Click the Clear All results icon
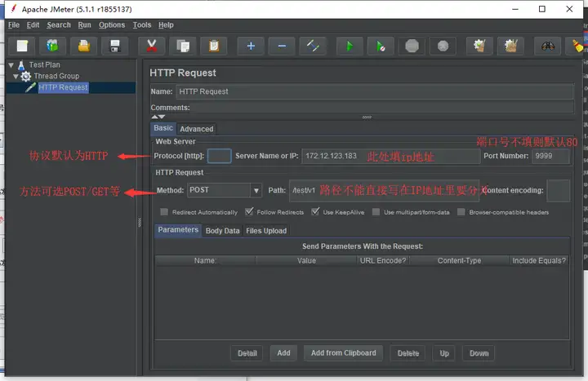 tap(510, 46)
